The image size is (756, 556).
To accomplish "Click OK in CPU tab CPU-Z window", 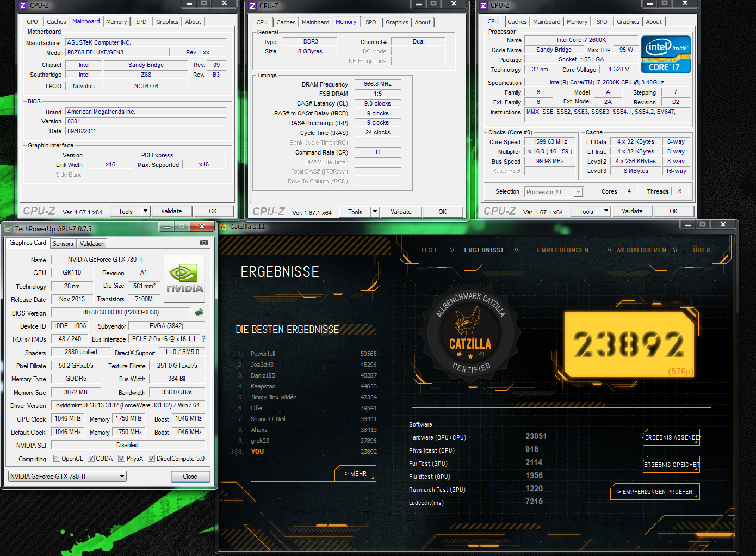I will click(x=674, y=211).
